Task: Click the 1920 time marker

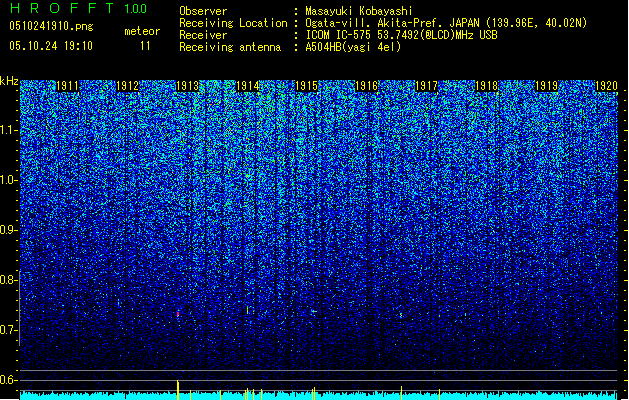Action: click(606, 86)
